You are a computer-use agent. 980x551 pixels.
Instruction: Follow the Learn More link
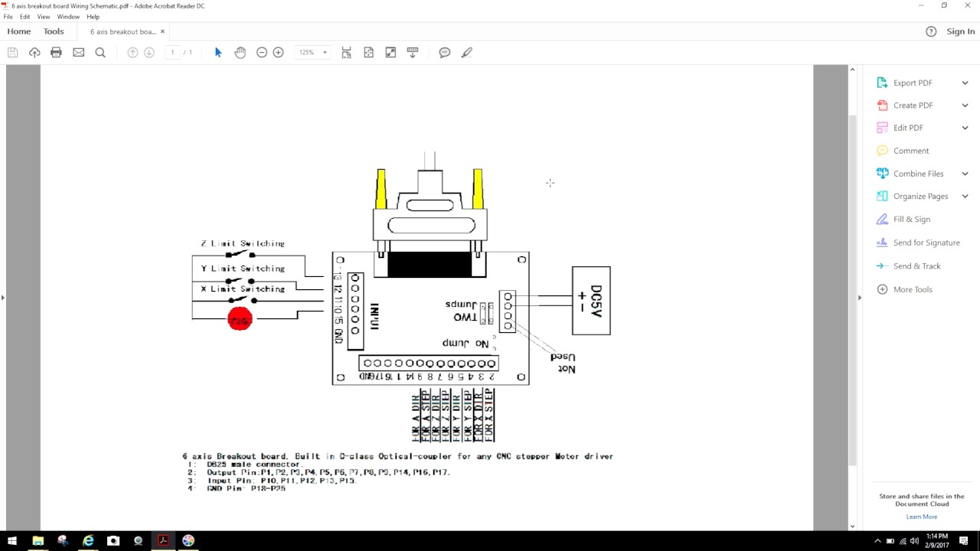pyautogui.click(x=921, y=517)
